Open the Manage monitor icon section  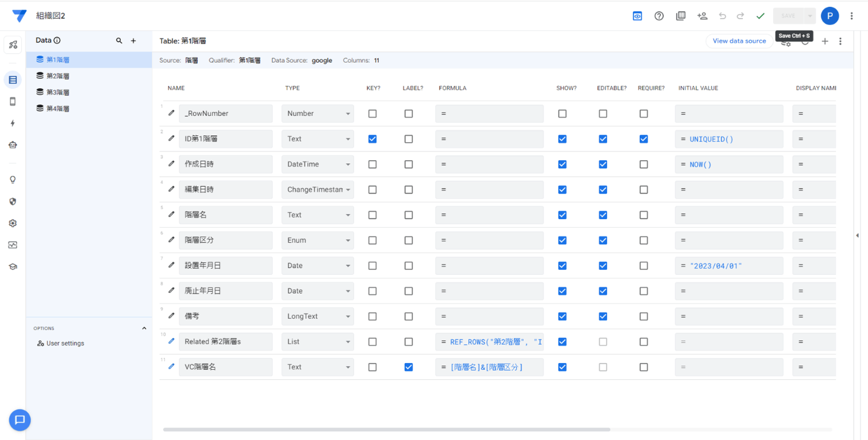pos(13,245)
